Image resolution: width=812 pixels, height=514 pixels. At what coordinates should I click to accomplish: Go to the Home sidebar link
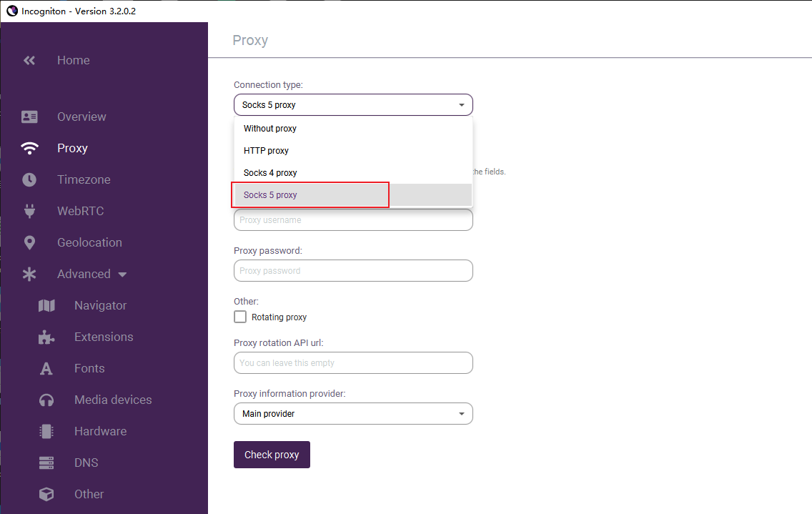coord(74,61)
